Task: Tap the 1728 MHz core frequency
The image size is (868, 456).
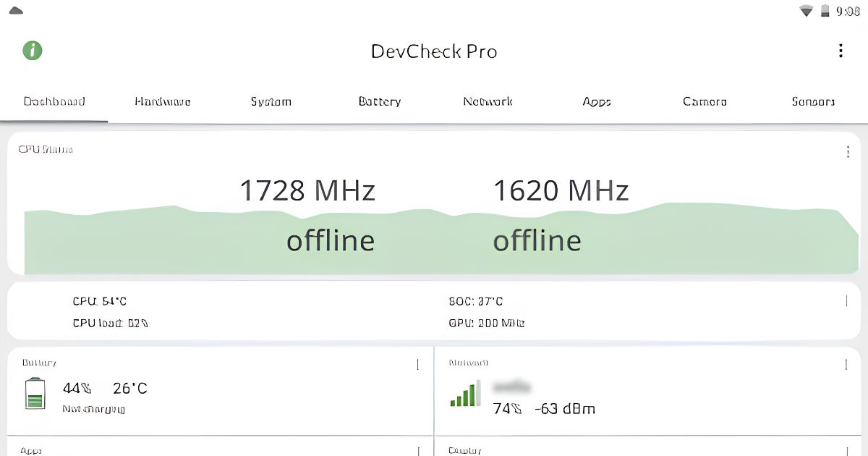Action: pyautogui.click(x=307, y=190)
